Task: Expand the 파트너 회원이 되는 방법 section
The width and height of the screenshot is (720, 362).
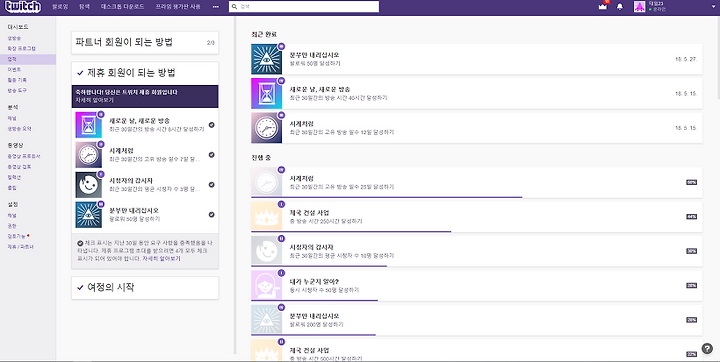Action: pos(145,43)
